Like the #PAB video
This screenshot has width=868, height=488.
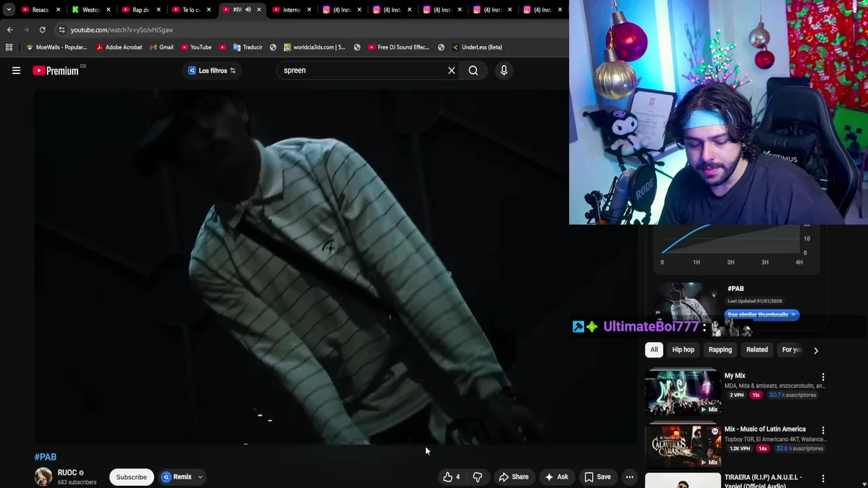tap(452, 476)
